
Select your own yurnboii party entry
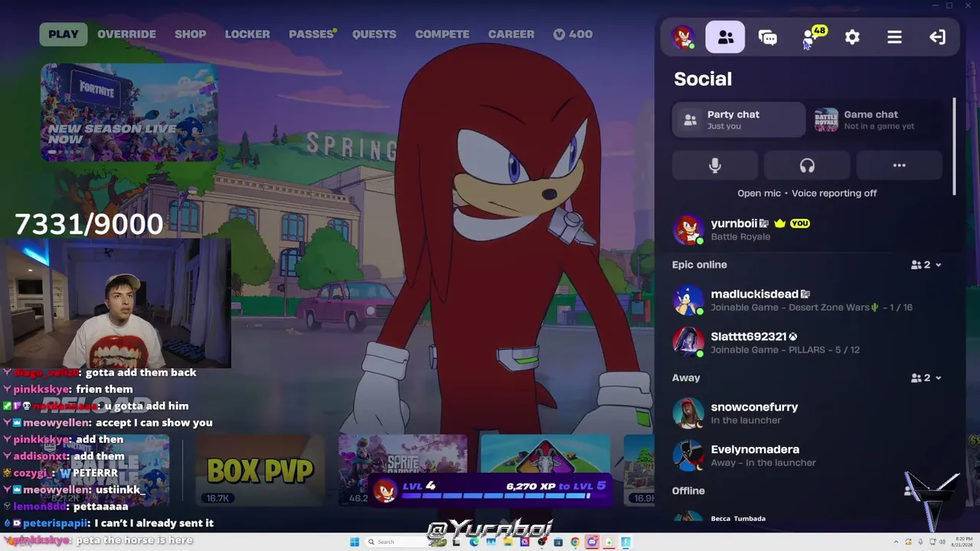click(x=808, y=230)
